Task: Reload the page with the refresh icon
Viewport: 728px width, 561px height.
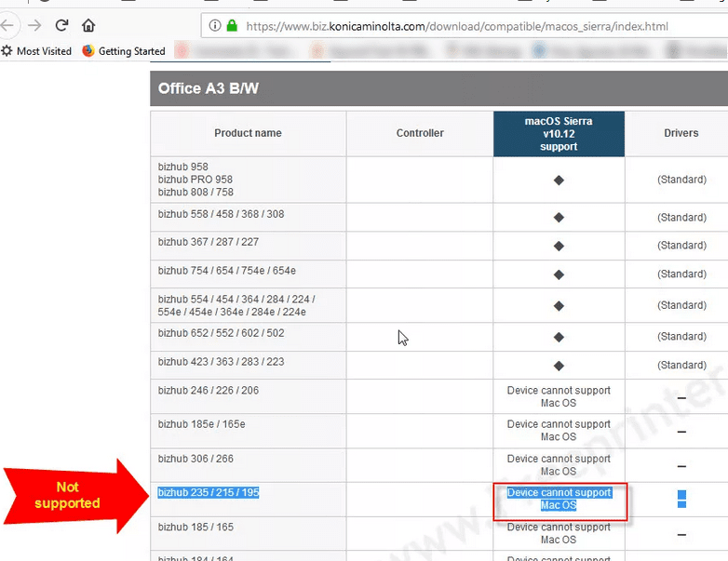Action: coord(61,25)
